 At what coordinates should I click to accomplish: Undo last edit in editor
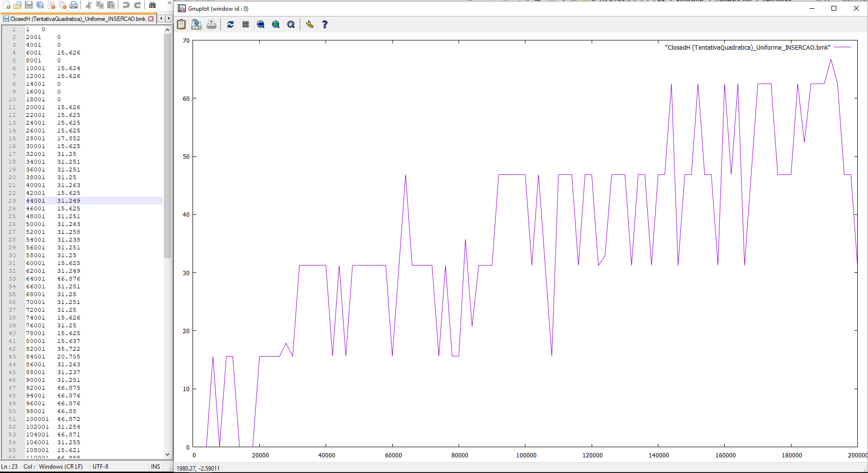coord(126,5)
